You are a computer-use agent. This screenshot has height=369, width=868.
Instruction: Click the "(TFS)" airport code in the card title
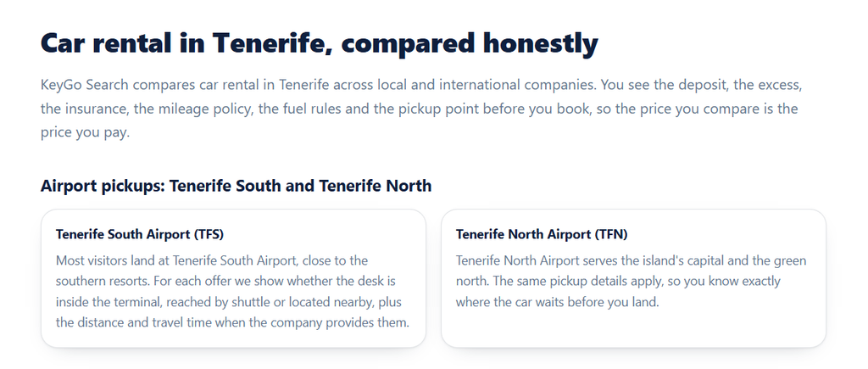[209, 234]
